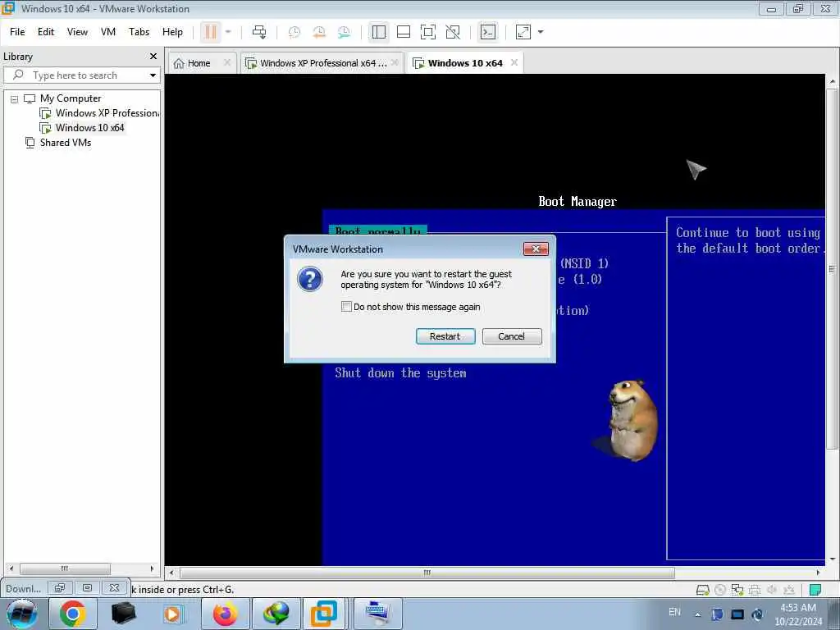This screenshot has height=630, width=840.
Task: Click the Console view toolbar icon
Action: click(488, 32)
